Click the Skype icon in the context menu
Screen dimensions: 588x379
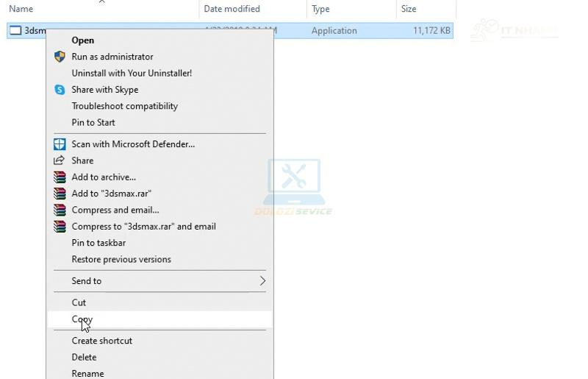click(60, 90)
